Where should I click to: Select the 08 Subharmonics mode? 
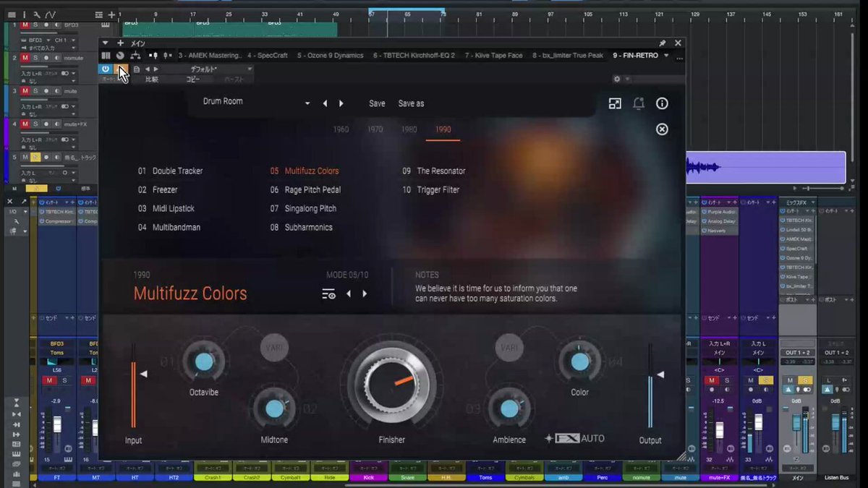[x=301, y=228]
